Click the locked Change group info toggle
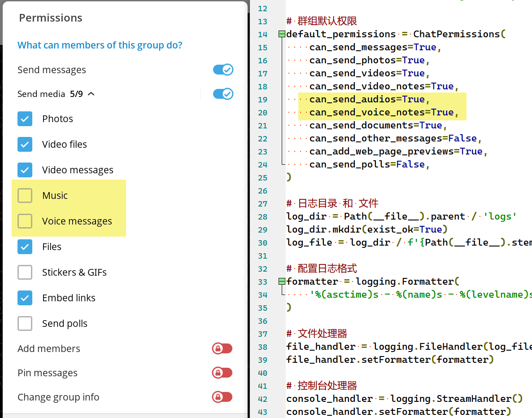The image size is (532, 418). (x=222, y=397)
